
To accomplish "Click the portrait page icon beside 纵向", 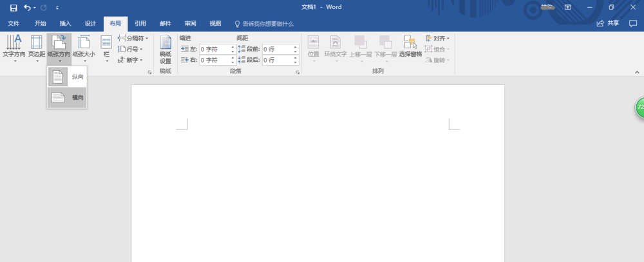I will [x=58, y=77].
